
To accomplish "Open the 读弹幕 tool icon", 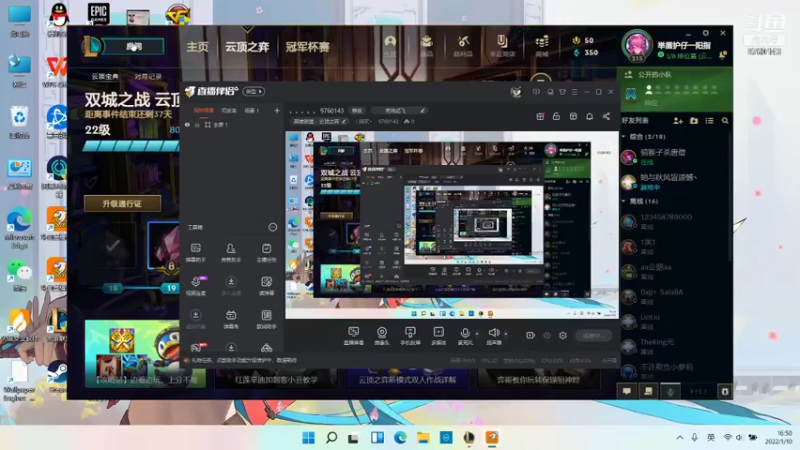I will point(266,286).
